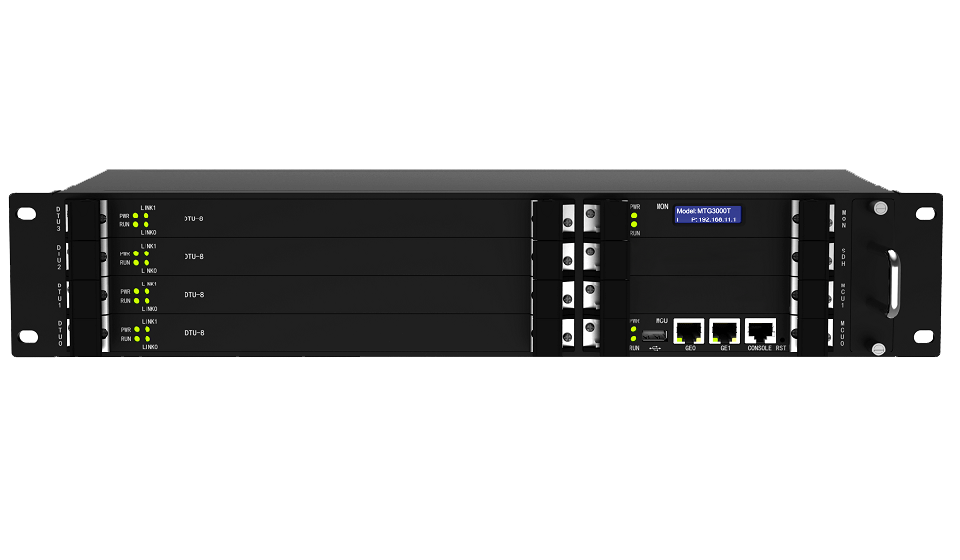This screenshot has height=560, width=960.
Task: Click the DTU-8 label on bottom card
Action: (194, 333)
